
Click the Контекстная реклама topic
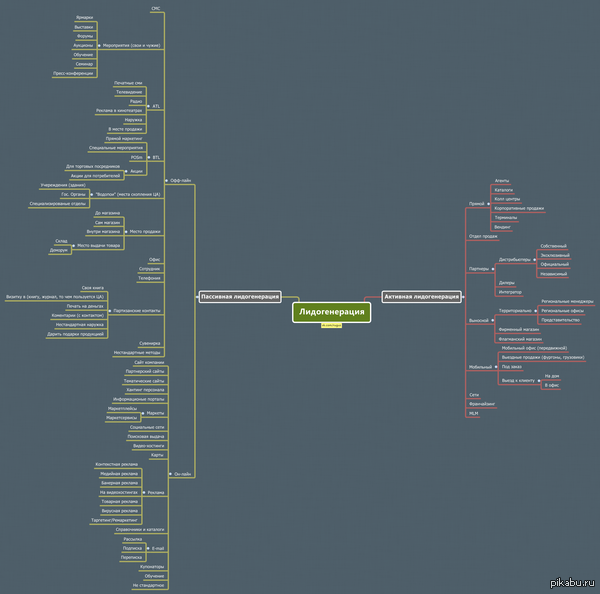(114, 465)
